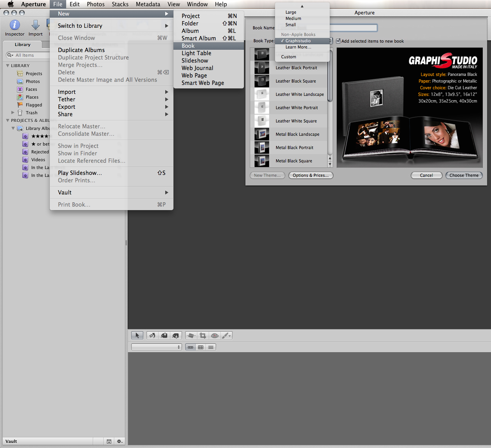The width and height of the screenshot is (491, 448).
Task: Select the Lift tool
Action: point(164,335)
